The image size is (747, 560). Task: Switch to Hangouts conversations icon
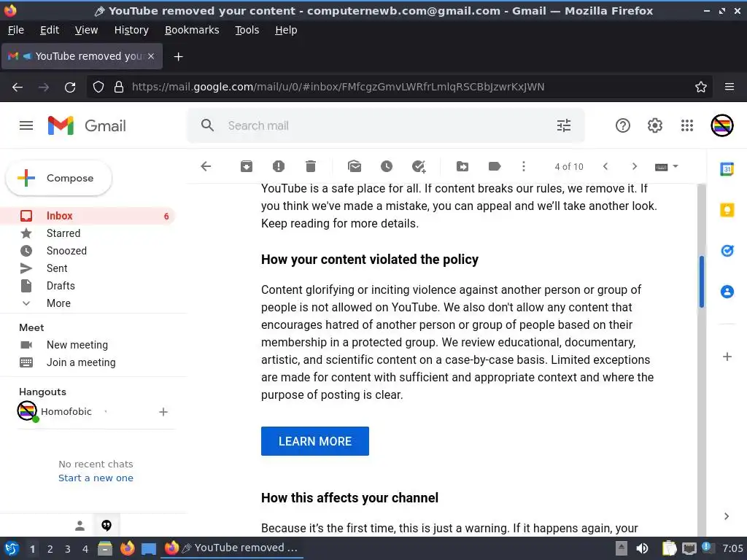(107, 526)
